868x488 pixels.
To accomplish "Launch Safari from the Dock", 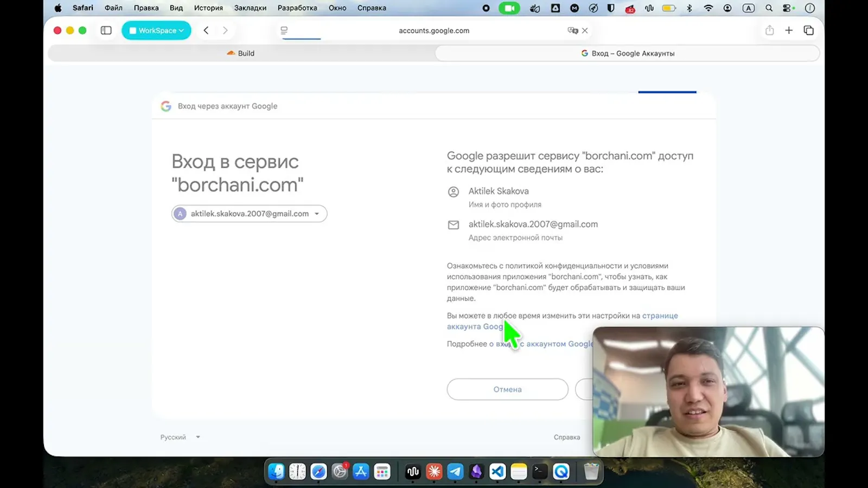I will tap(318, 472).
